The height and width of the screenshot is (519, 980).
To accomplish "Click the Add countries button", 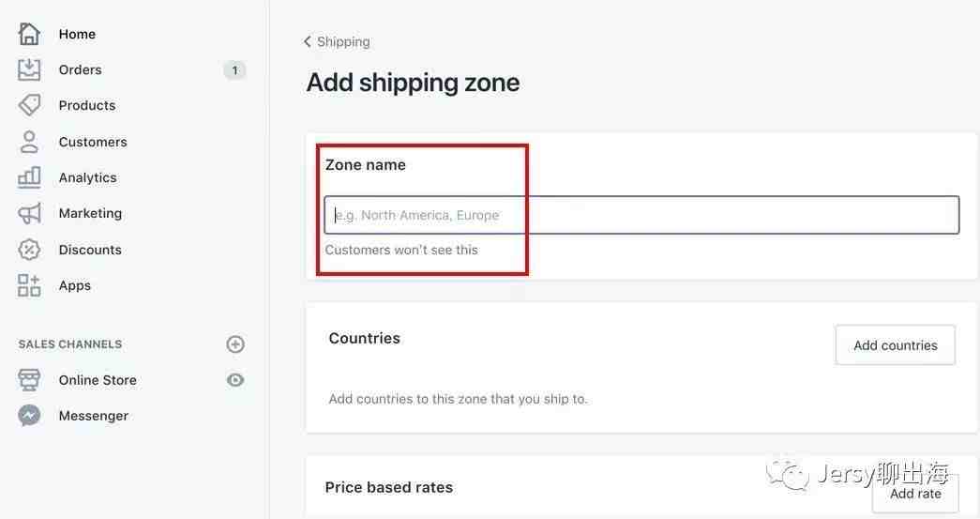I will [x=895, y=345].
